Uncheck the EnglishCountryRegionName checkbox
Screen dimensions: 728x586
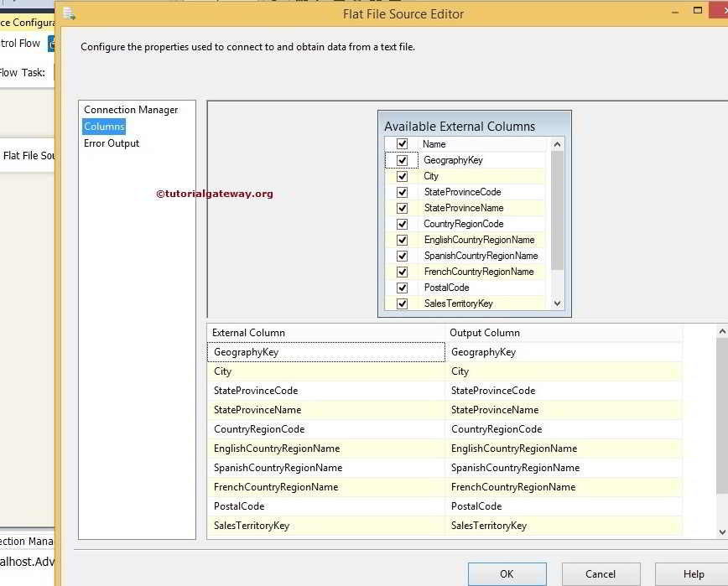[x=402, y=240]
